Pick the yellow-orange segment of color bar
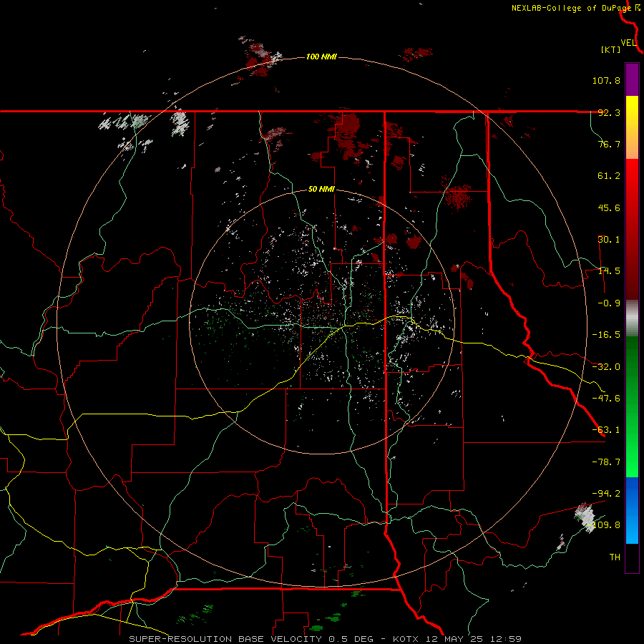 632,127
